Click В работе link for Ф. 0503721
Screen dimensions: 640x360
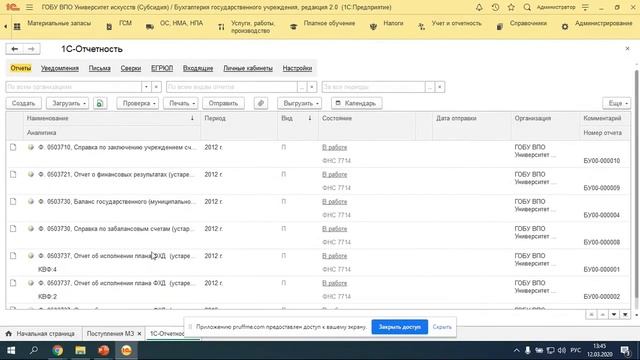[334, 175]
